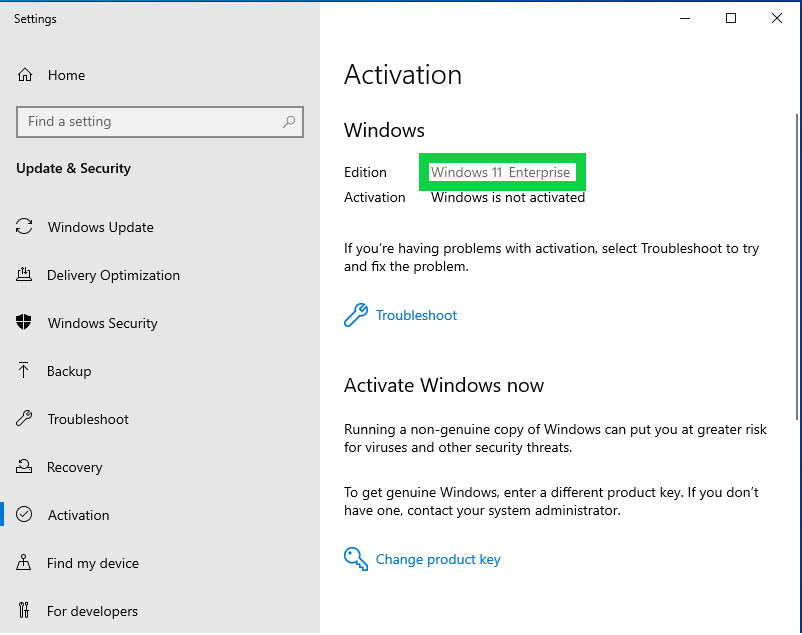Viewport: 802px width, 635px height.
Task: Open the Troubleshoot link in Activation pane
Action: pyautogui.click(x=416, y=315)
